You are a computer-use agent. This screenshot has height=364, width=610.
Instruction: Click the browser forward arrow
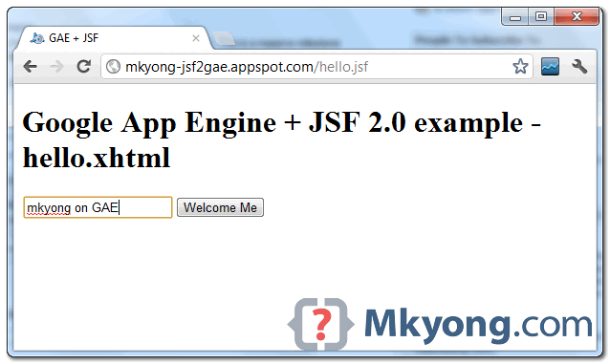point(56,67)
